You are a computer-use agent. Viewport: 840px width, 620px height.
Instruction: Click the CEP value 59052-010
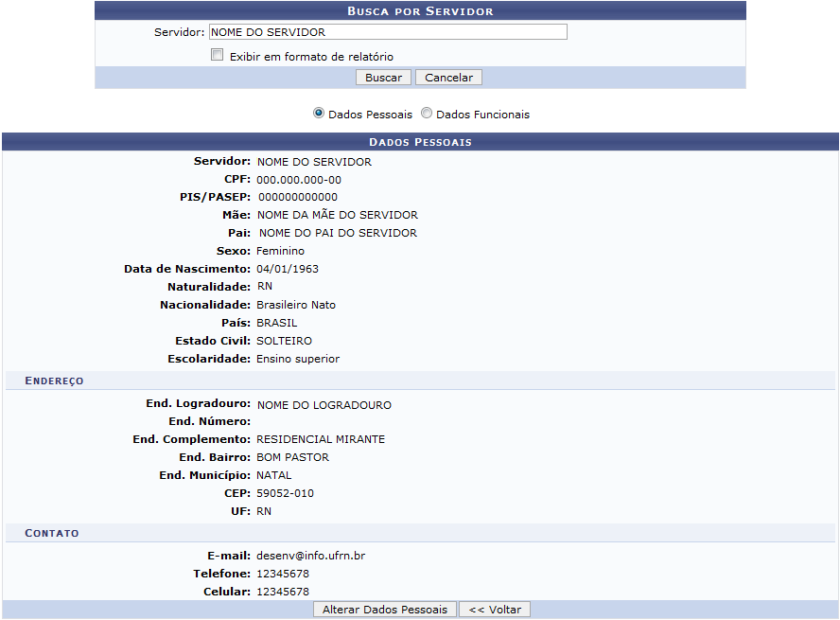285,493
